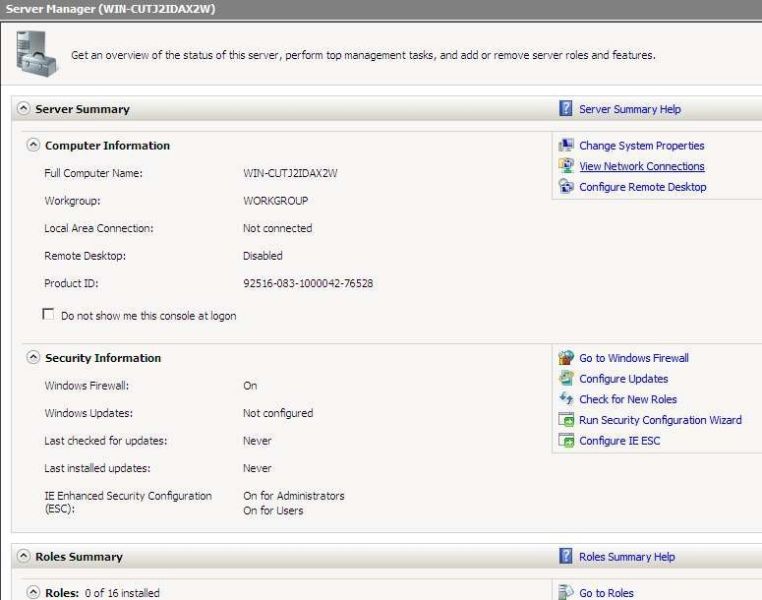Click the Configure Updates icon
This screenshot has width=762, height=600.
566,378
